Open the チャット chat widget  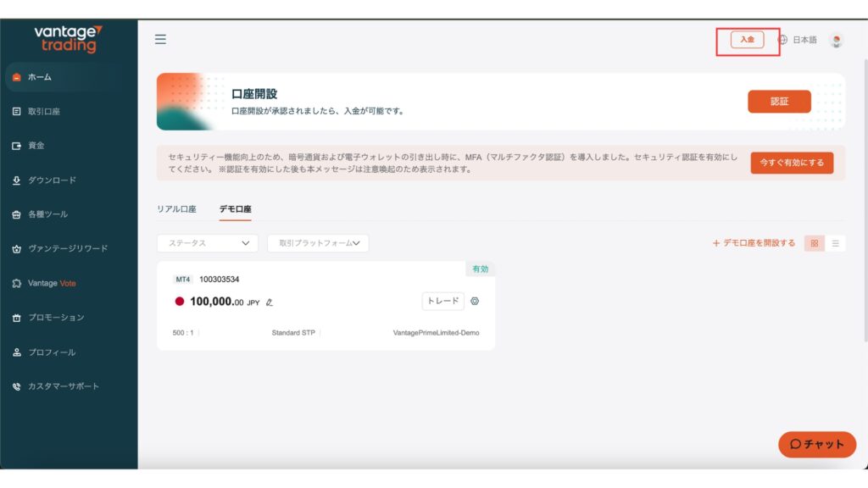coord(817,444)
